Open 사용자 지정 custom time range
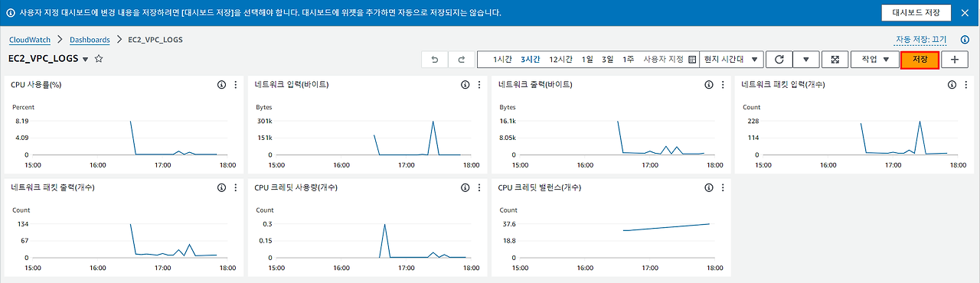 tap(669, 60)
